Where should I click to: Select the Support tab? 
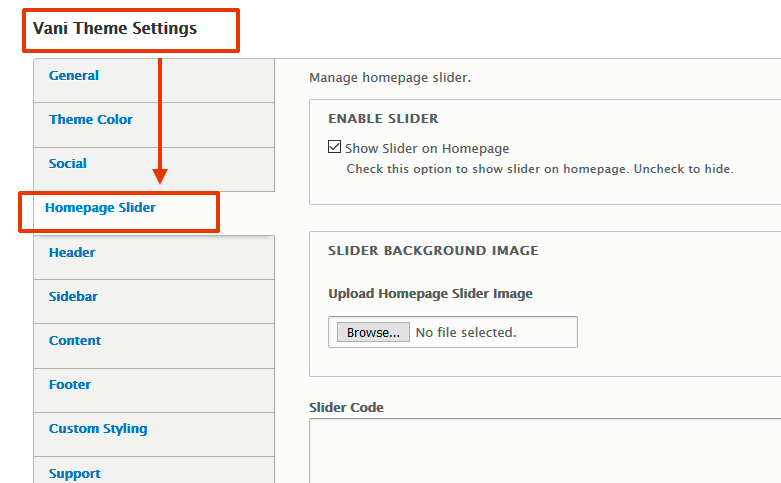75,473
